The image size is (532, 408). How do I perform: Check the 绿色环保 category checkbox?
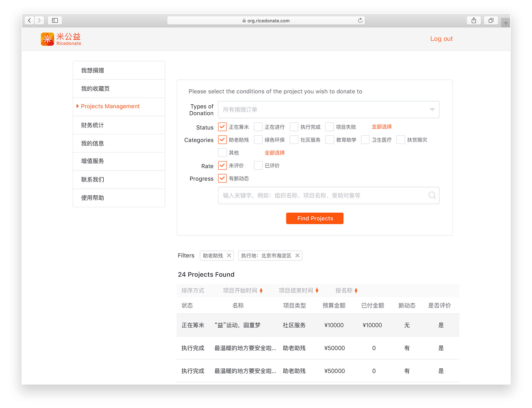point(258,140)
